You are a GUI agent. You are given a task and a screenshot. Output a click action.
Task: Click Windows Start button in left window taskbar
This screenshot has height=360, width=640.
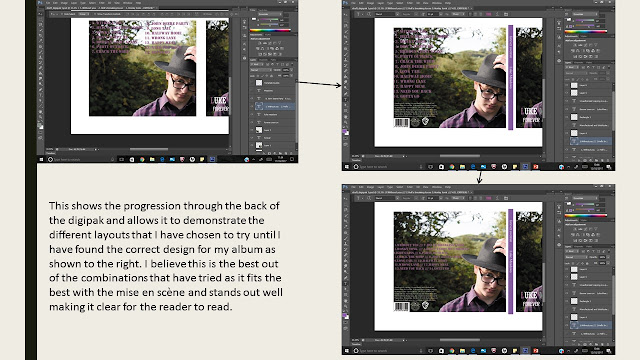[41, 159]
